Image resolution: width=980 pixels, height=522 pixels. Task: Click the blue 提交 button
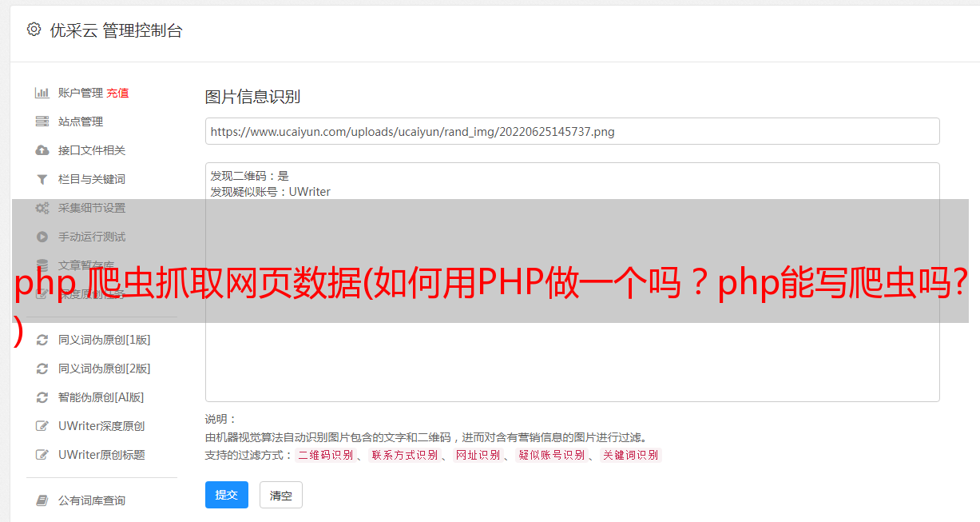coord(227,495)
